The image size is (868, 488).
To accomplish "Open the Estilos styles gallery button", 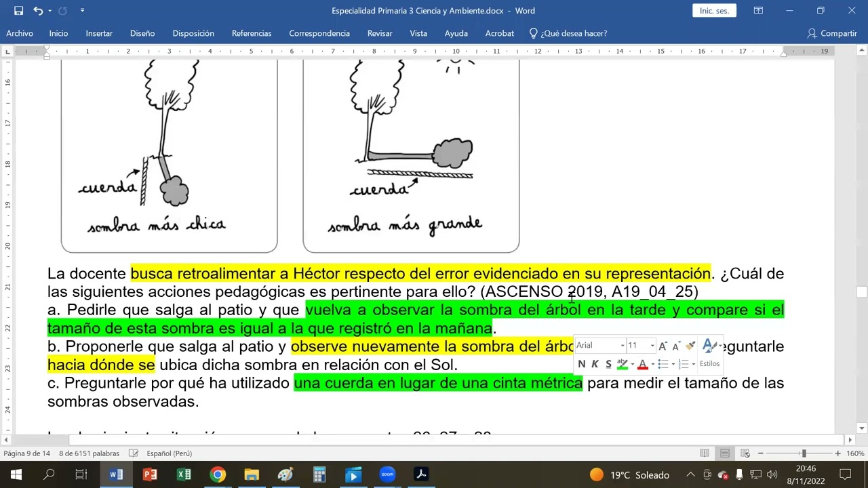I will tap(710, 353).
